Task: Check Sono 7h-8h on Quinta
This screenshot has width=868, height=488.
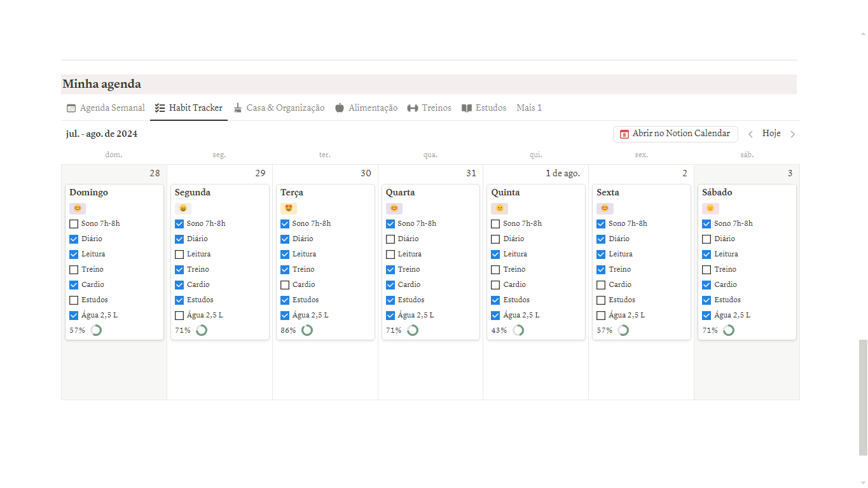Action: pyautogui.click(x=496, y=224)
